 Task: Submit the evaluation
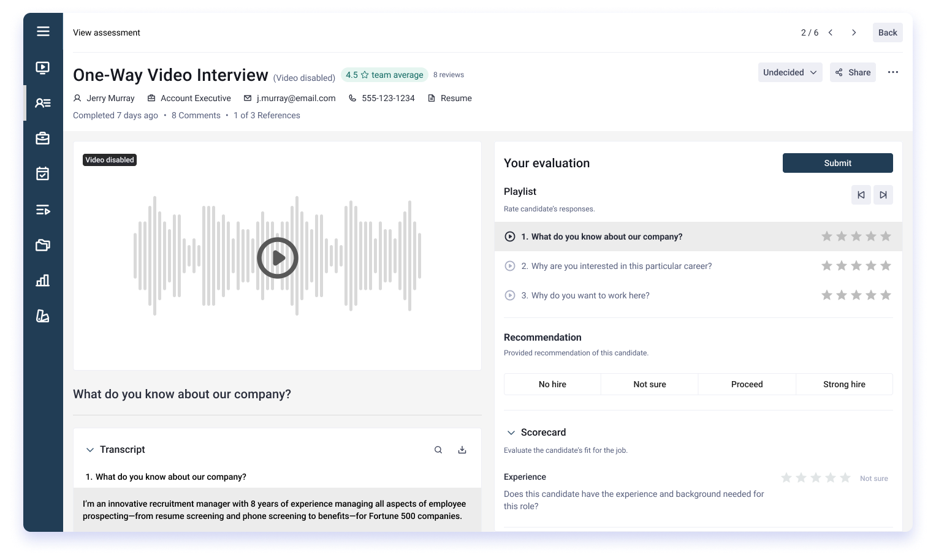[837, 163]
